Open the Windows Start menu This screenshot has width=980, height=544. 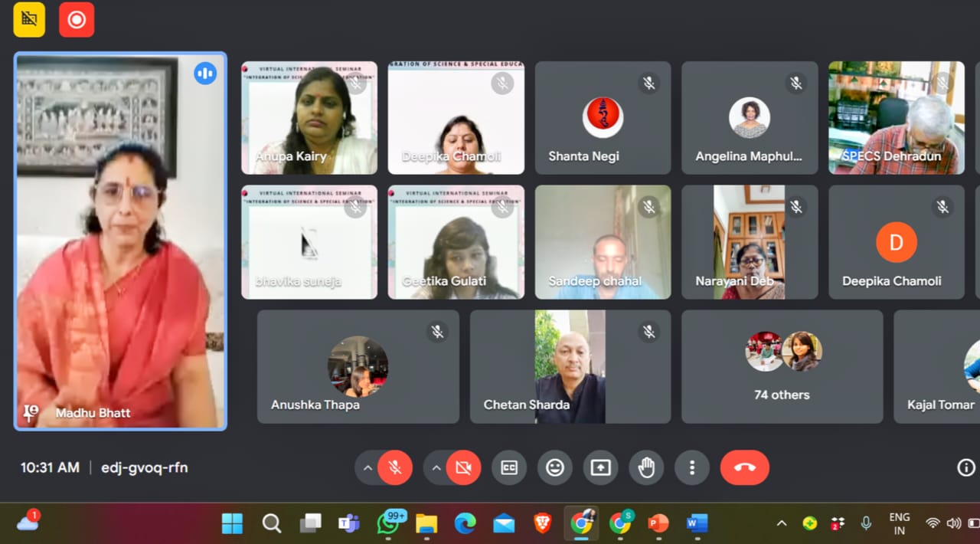click(232, 523)
